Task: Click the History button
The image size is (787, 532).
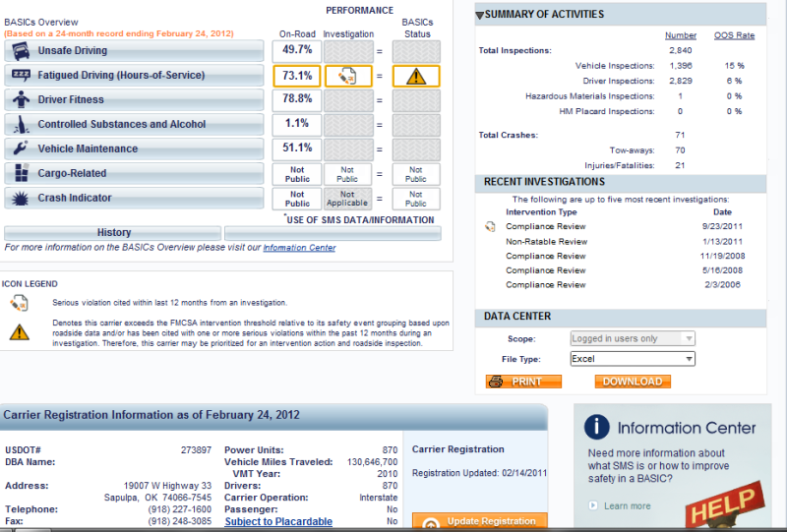Action: click(x=112, y=233)
